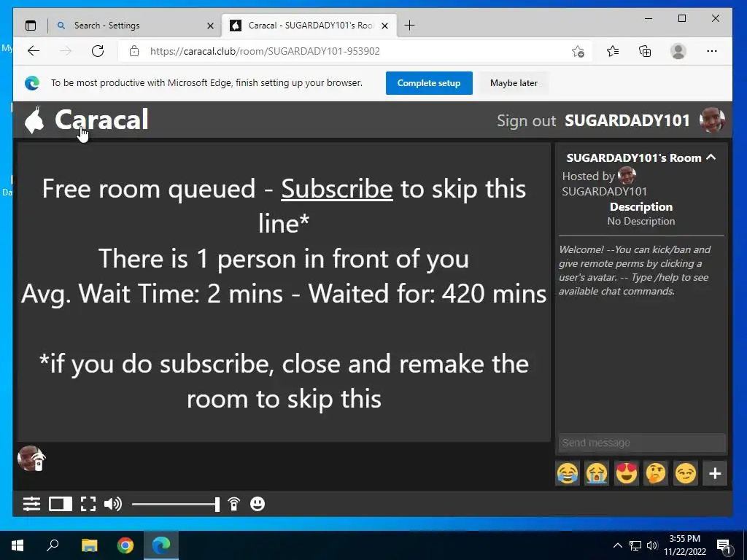Send the smirking face emoji reaction
The width and height of the screenshot is (747, 560).
(x=686, y=473)
